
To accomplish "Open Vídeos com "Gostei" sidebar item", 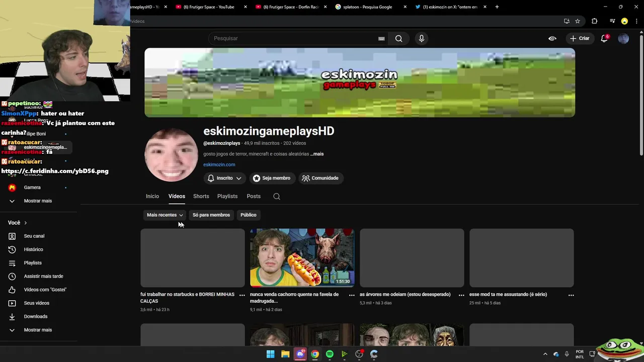I will tap(45, 290).
